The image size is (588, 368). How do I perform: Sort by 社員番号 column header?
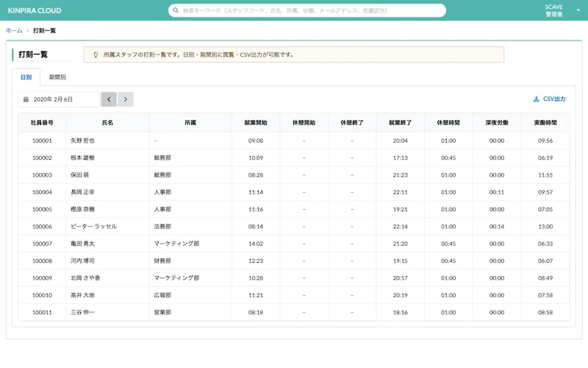tap(42, 122)
